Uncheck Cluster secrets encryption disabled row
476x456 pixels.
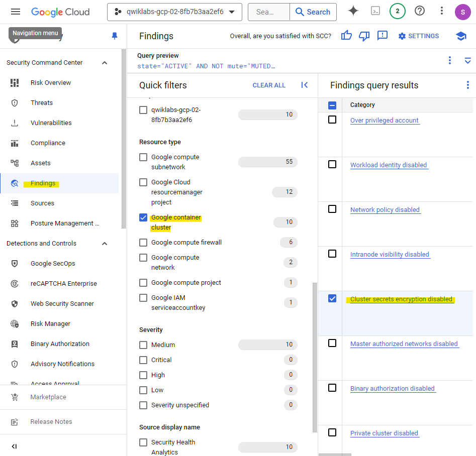pyautogui.click(x=332, y=298)
